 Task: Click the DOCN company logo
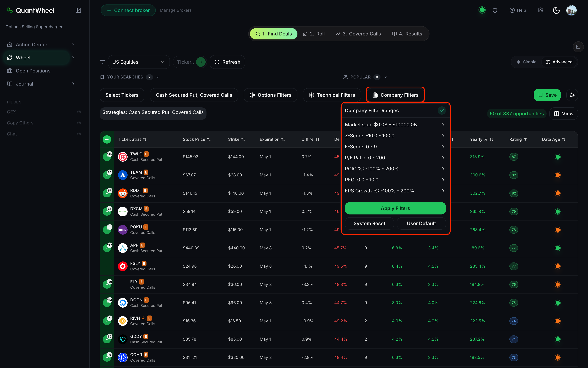[x=123, y=303]
